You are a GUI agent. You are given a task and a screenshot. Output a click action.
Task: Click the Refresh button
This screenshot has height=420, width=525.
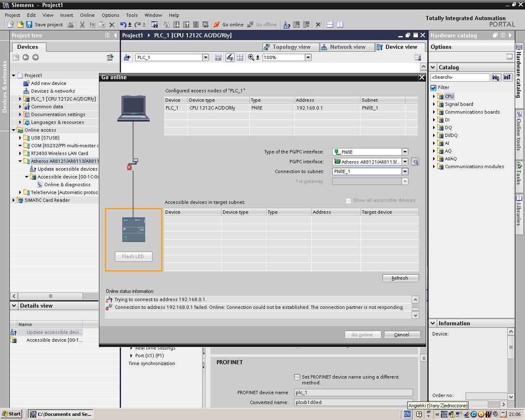[400, 278]
